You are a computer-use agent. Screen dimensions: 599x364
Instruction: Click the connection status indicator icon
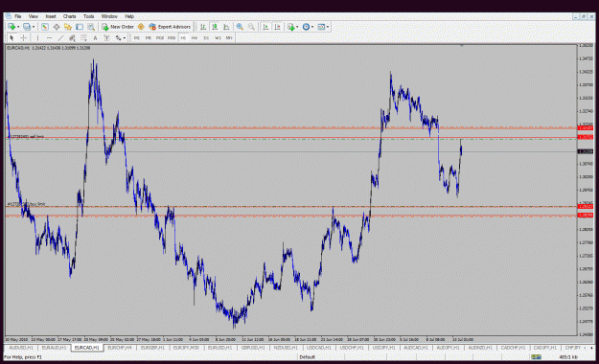[x=536, y=357]
